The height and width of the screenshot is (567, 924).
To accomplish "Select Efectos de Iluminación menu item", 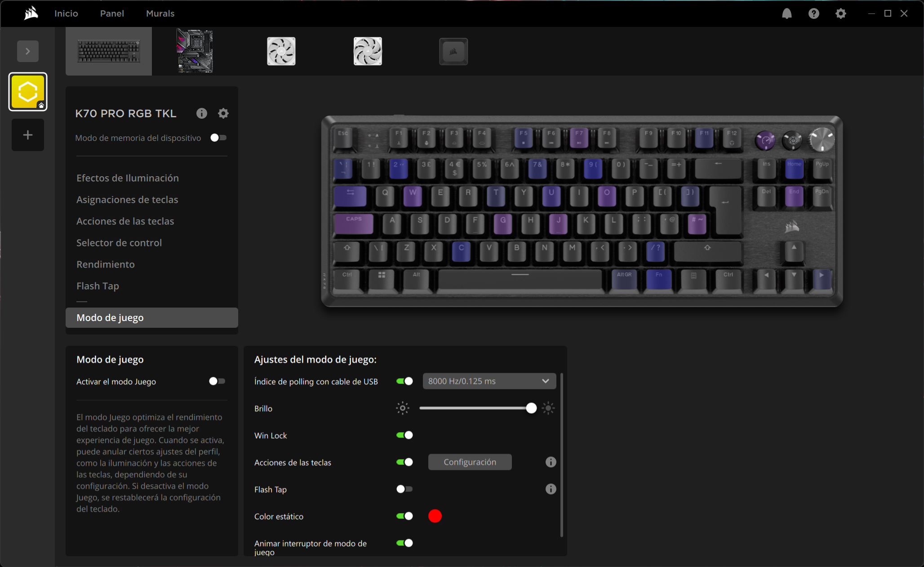I will tap(128, 178).
